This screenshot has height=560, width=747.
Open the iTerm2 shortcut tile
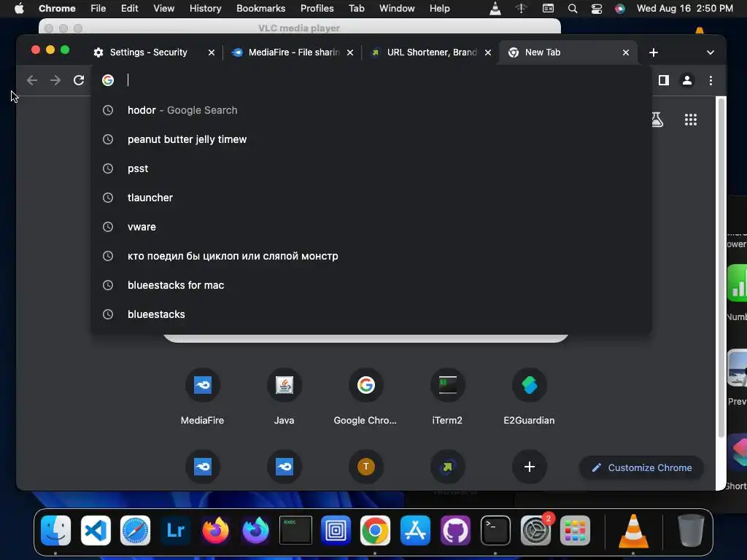coord(447,397)
